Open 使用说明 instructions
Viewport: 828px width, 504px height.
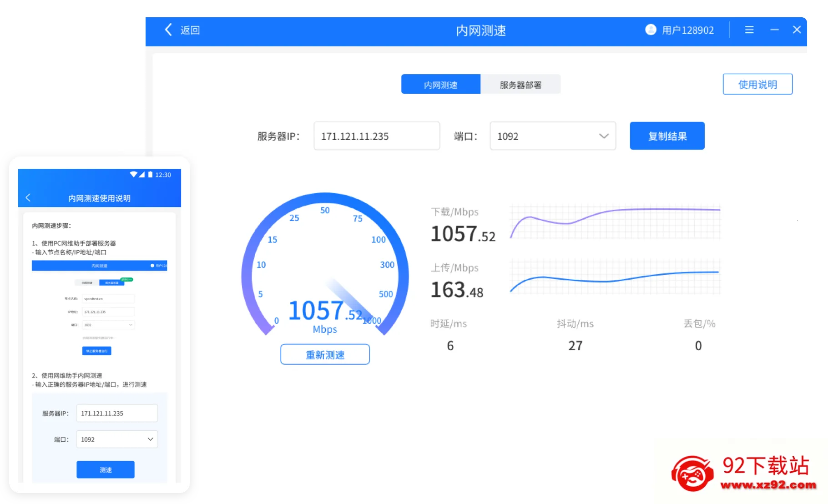coord(757,84)
